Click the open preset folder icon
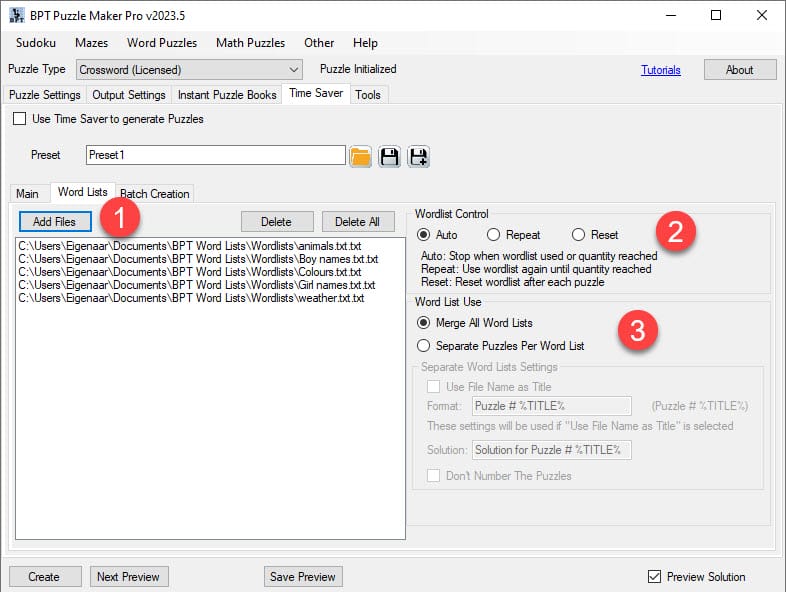The height and width of the screenshot is (592, 786). (x=361, y=156)
